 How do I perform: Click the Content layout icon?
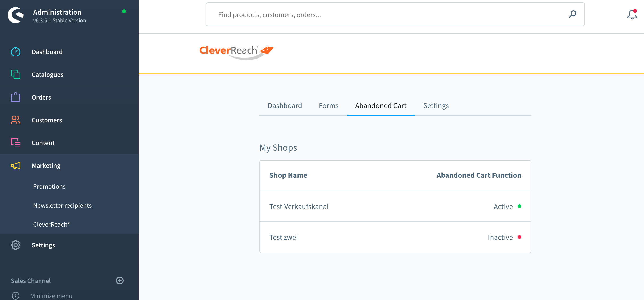click(x=15, y=143)
